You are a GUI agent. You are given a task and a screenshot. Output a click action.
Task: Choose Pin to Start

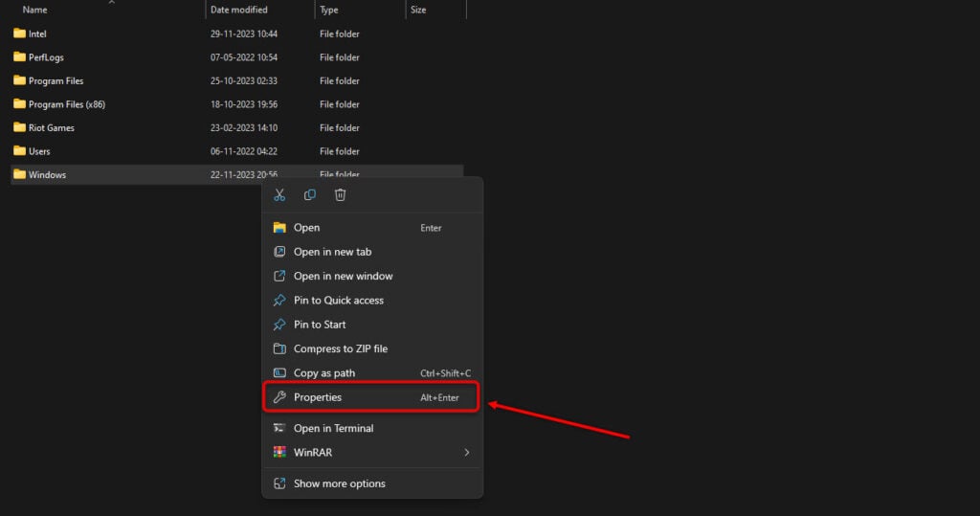tap(372, 325)
